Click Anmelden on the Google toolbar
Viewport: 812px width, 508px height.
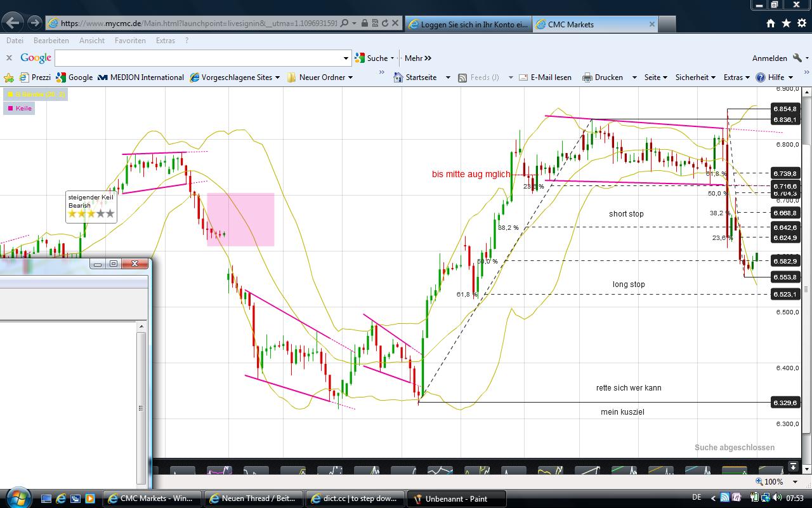coord(769,58)
